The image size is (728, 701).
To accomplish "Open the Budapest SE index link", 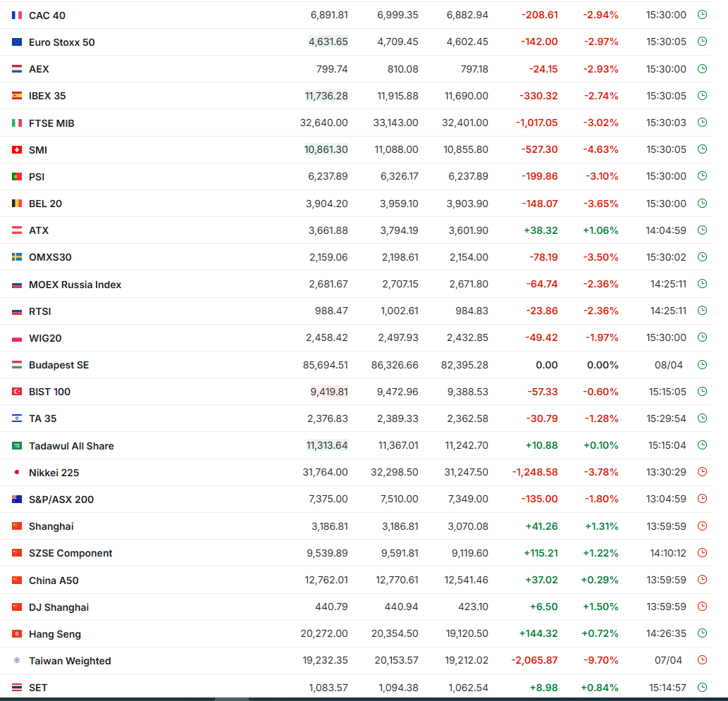I will tap(59, 365).
